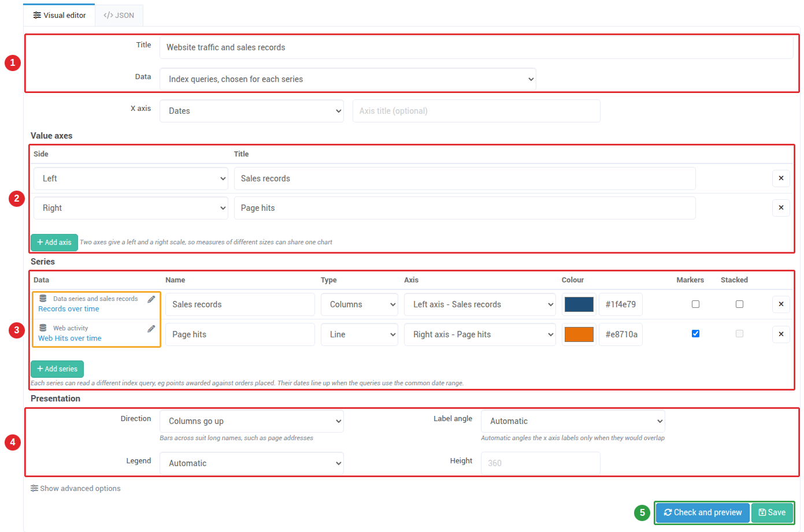Change the Left side axis dropdown
Viewport: 804px width, 532px height.
[x=131, y=178]
